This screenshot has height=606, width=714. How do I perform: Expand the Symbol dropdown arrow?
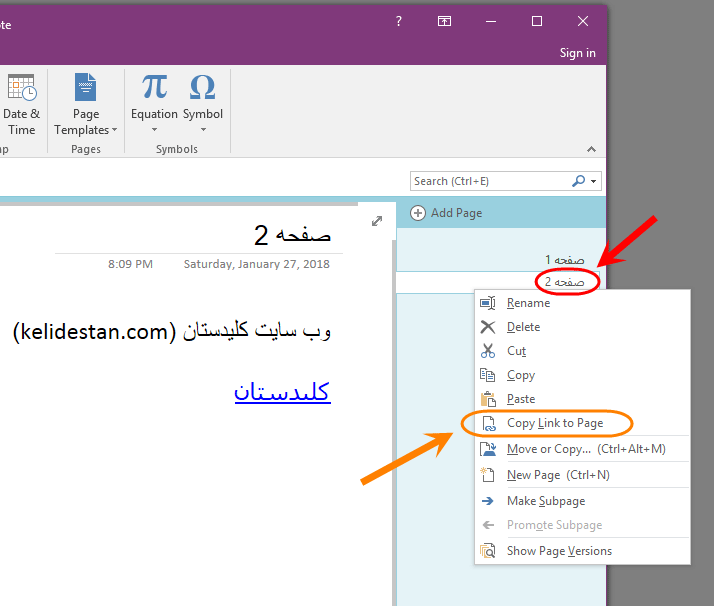203,130
